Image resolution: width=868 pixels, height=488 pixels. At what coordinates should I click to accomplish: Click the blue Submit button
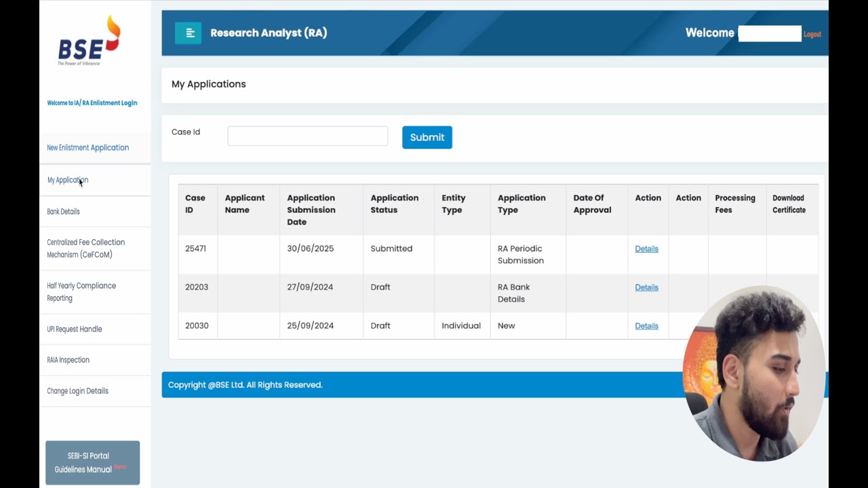coord(427,137)
